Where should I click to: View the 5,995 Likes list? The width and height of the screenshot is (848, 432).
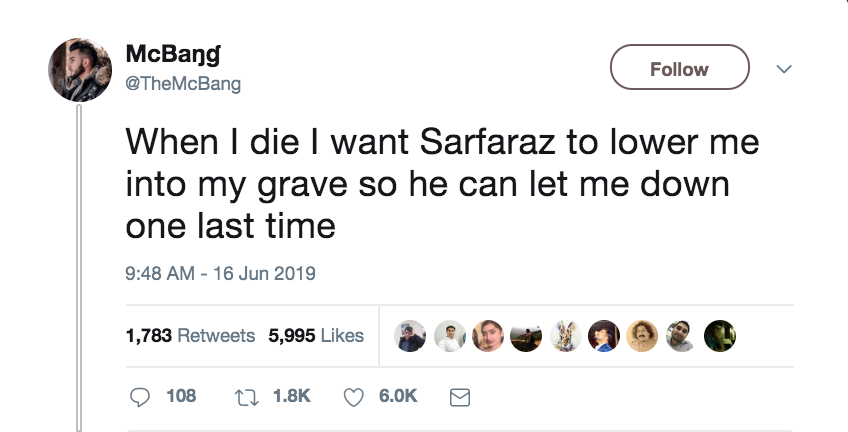click(315, 336)
